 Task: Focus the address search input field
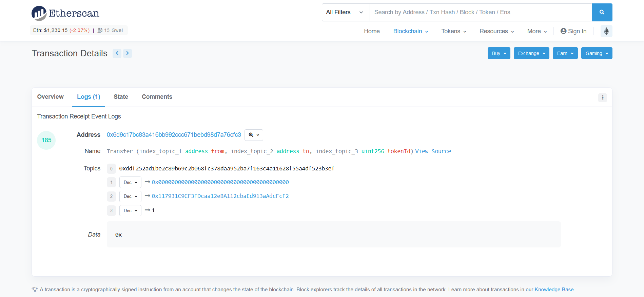pyautogui.click(x=480, y=13)
